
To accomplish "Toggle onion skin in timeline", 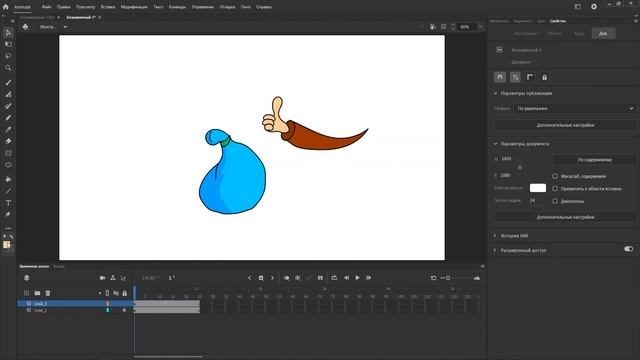I will pyautogui.click(x=287, y=278).
